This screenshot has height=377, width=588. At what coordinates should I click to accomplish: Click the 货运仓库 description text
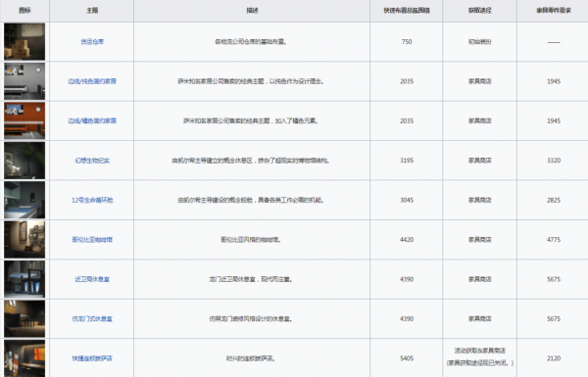click(251, 41)
